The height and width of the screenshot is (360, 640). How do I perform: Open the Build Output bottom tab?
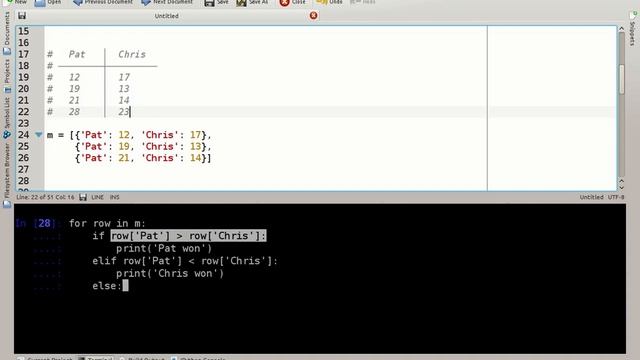tap(142, 358)
